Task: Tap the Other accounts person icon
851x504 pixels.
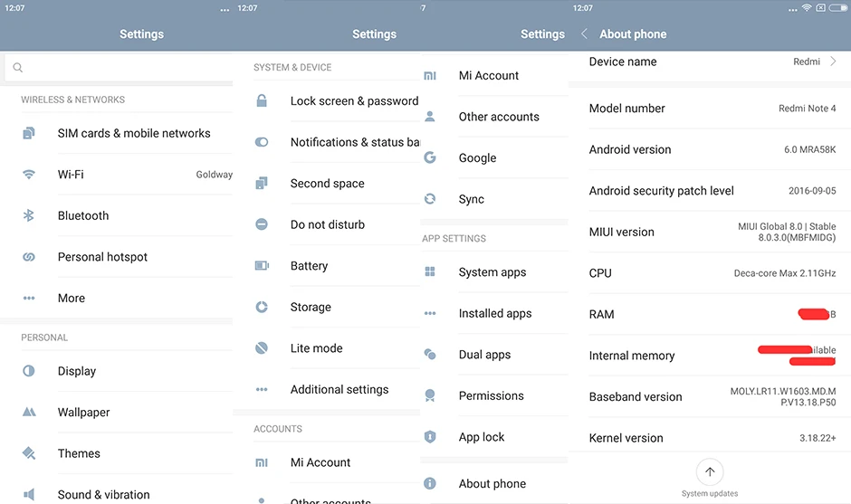Action: (x=430, y=116)
